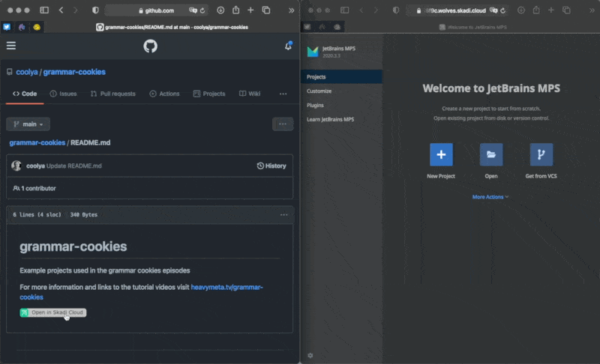Select Projects in MPS sidebar

[x=342, y=77]
